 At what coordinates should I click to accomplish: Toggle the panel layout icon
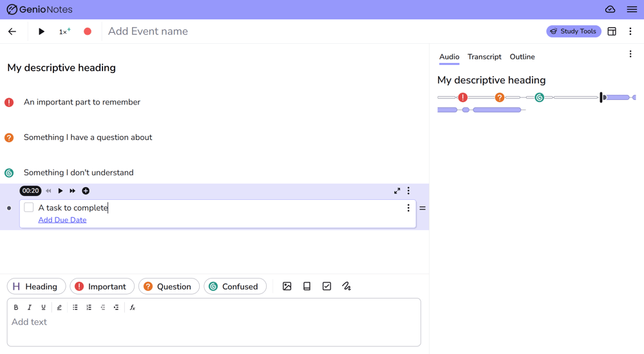point(612,31)
